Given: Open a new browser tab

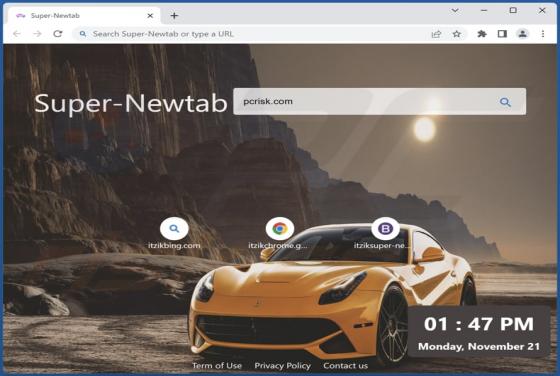Looking at the screenshot, I should point(174,16).
